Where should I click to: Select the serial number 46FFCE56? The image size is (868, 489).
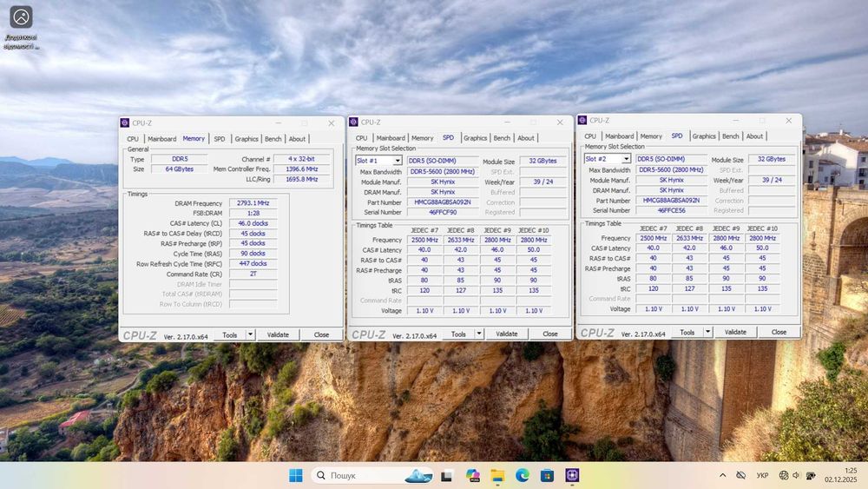pyautogui.click(x=672, y=210)
